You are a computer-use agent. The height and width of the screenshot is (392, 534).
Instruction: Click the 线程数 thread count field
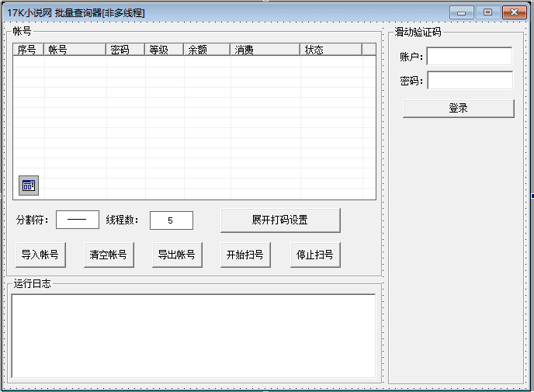[x=172, y=220]
